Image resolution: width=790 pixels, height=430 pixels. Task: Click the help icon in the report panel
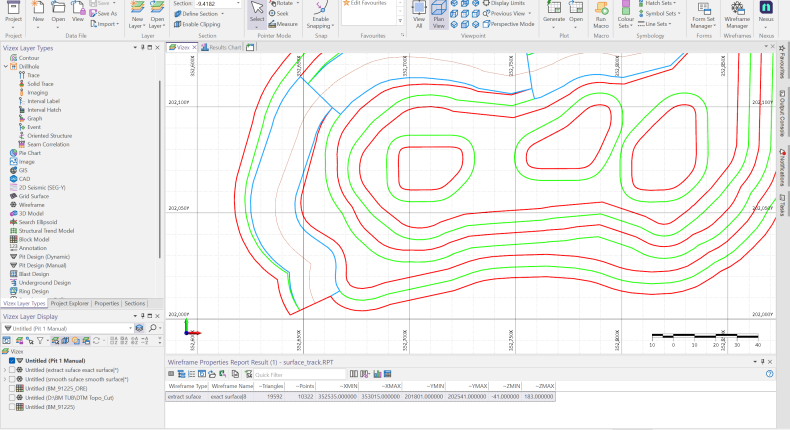(769, 374)
